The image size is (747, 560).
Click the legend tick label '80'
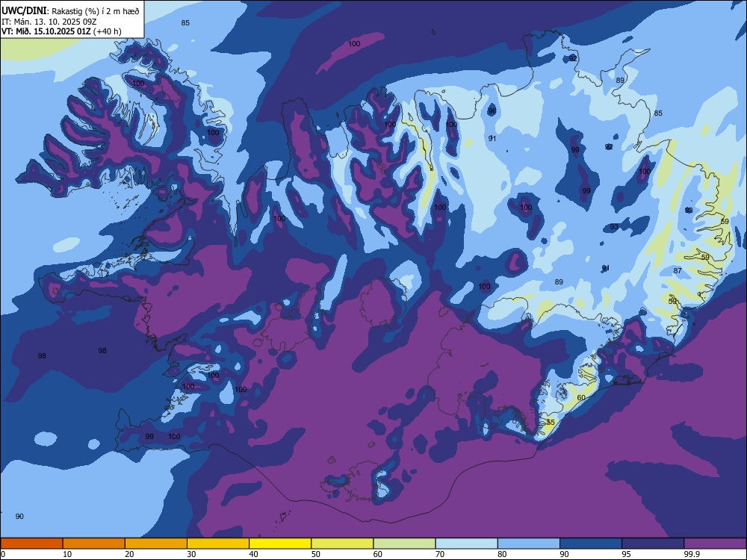click(502, 554)
